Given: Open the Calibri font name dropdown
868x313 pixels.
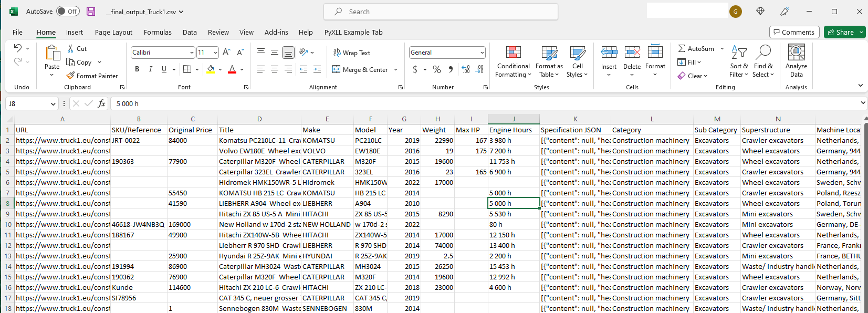Looking at the screenshot, I should coord(192,52).
